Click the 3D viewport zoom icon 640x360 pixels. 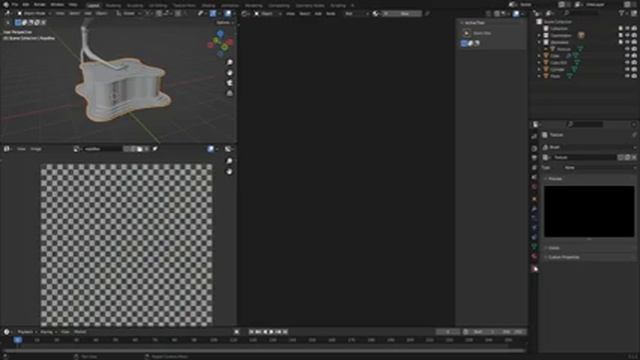(x=230, y=62)
